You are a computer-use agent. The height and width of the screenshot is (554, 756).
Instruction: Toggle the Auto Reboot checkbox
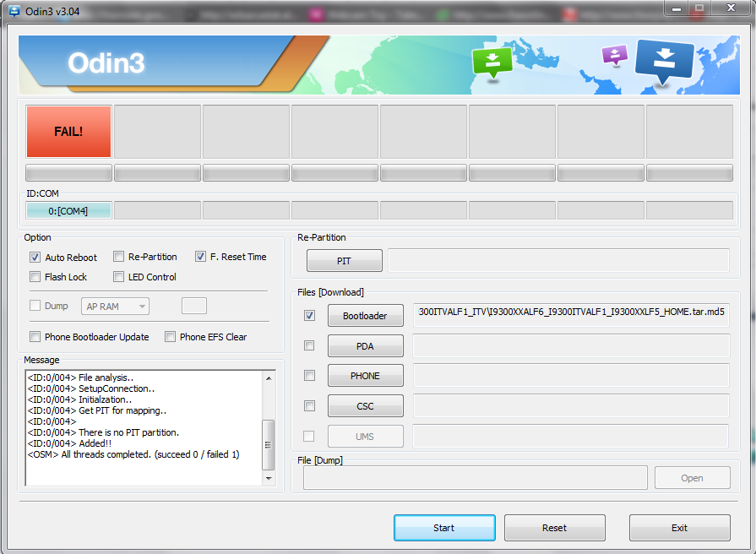click(x=35, y=257)
